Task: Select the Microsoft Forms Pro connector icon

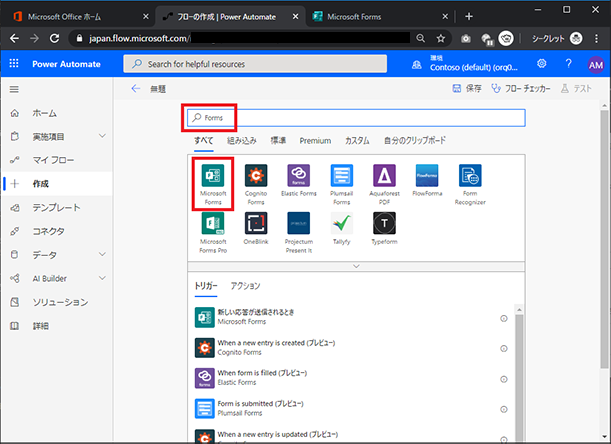Action: (x=213, y=223)
